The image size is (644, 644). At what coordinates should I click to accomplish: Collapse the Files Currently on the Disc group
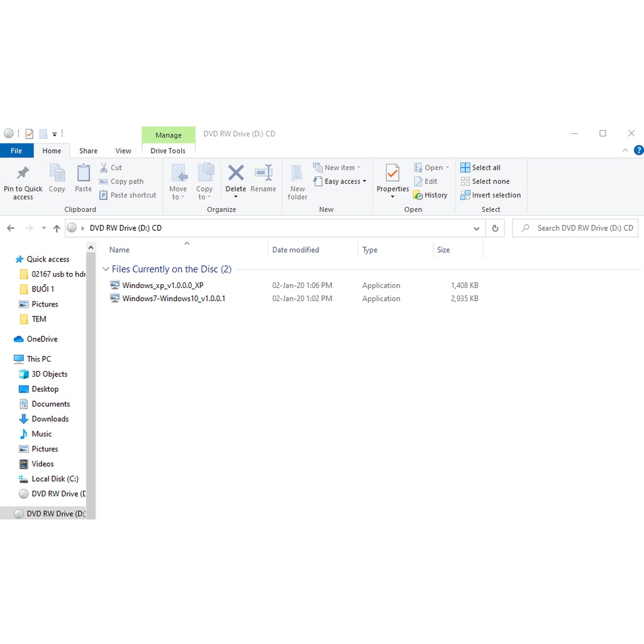pyautogui.click(x=106, y=269)
